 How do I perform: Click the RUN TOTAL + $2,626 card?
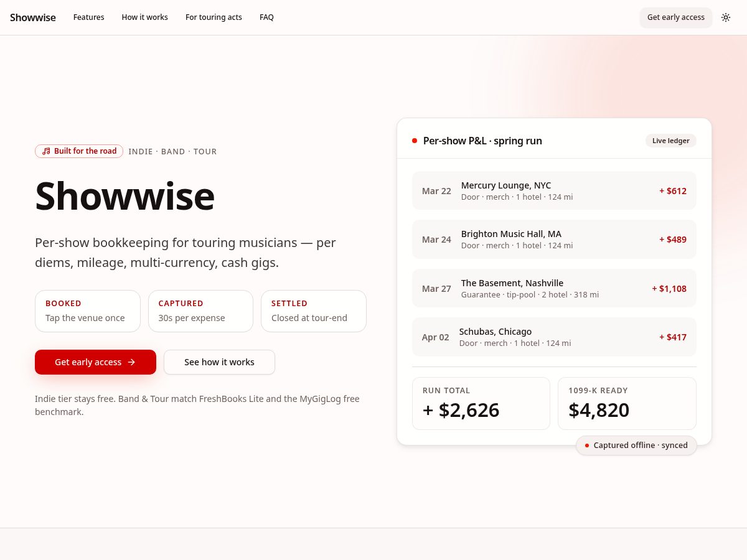click(481, 403)
